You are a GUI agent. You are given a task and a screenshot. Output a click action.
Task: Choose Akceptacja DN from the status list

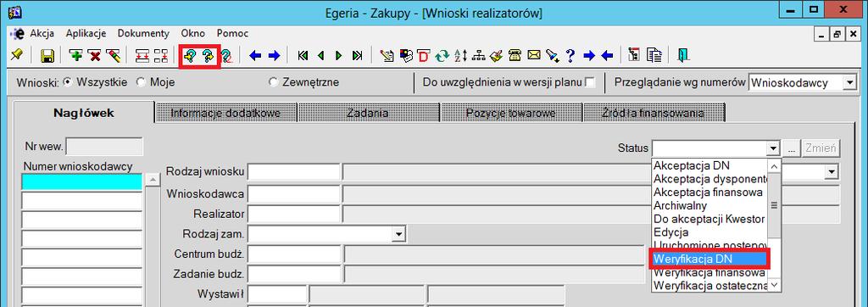click(x=709, y=165)
